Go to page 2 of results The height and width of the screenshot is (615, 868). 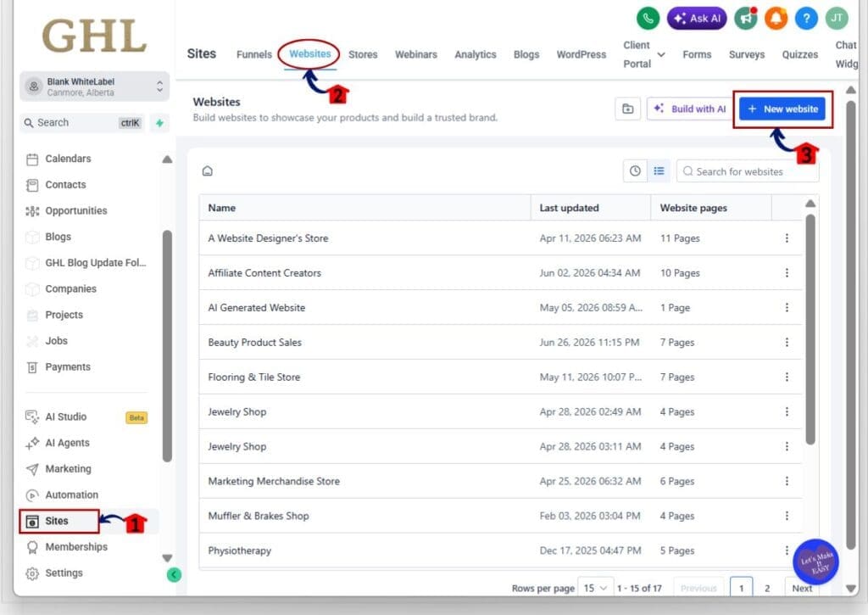tap(766, 589)
